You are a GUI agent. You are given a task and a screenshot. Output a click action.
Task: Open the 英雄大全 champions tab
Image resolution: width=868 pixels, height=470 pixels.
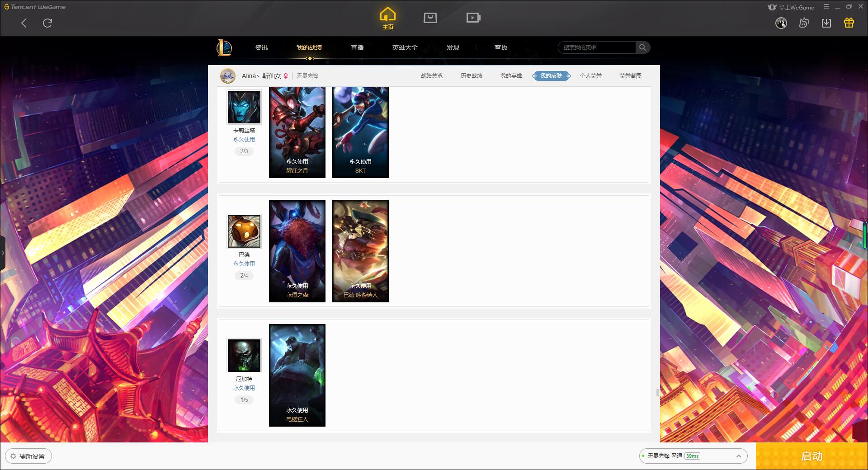point(405,47)
